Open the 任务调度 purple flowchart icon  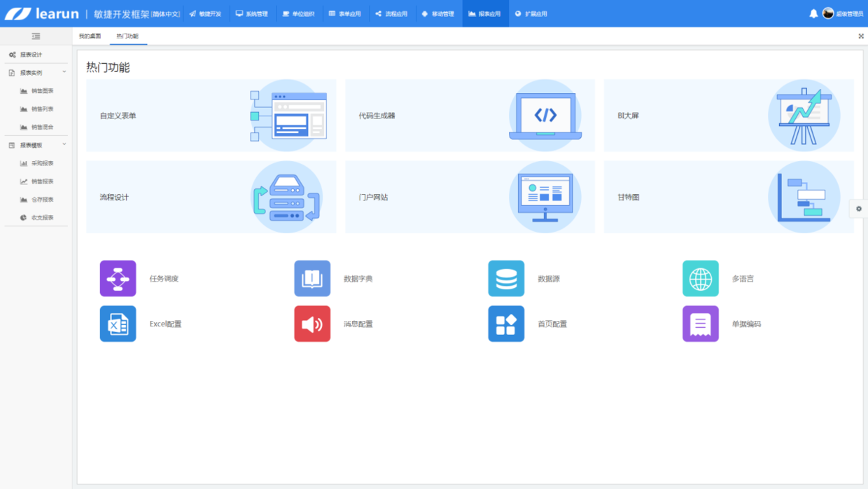click(x=118, y=279)
